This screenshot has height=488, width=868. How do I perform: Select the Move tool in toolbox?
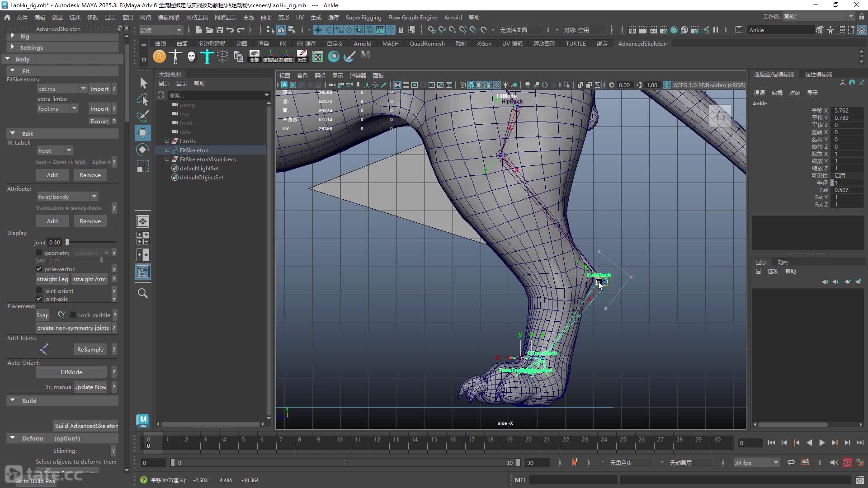[143, 133]
